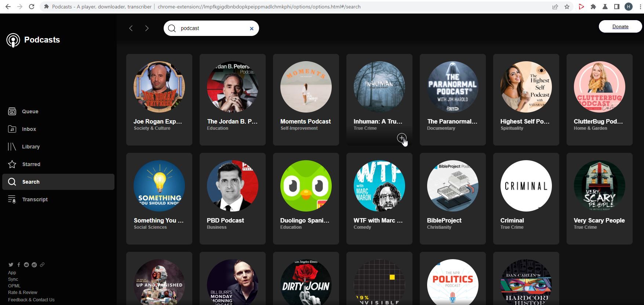The height and width of the screenshot is (305, 644).
Task: Open BibleProject podcast artwork
Action: [453, 186]
